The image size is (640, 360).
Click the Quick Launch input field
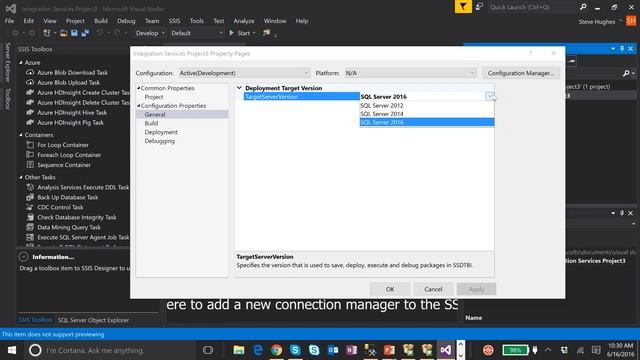(x=533, y=7)
